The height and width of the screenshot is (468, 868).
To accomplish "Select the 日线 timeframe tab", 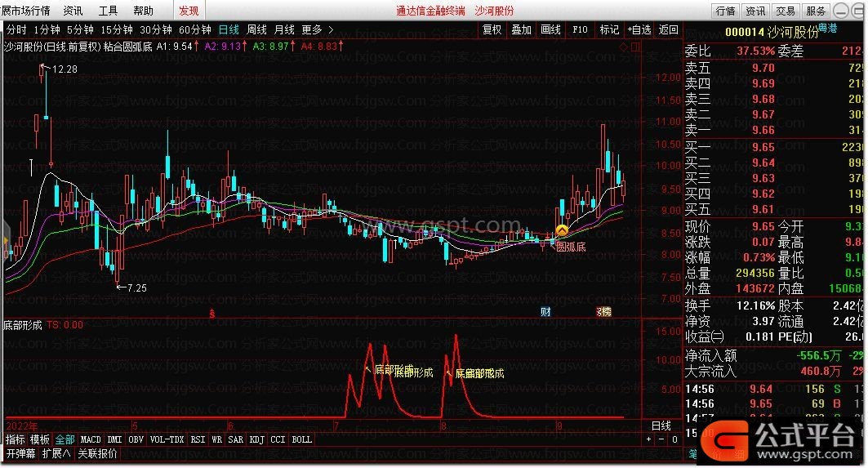I will click(x=229, y=29).
